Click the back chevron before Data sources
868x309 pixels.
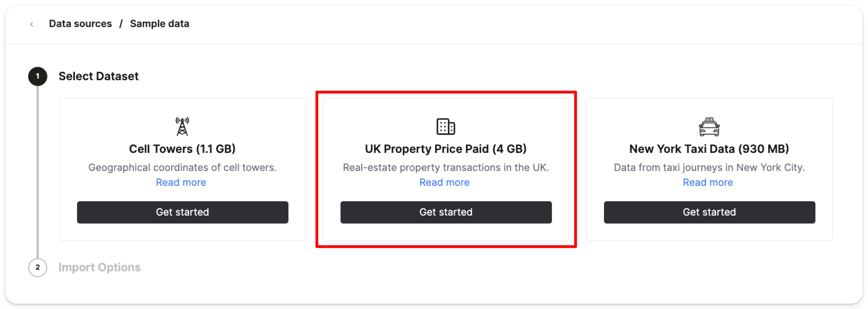coord(32,24)
